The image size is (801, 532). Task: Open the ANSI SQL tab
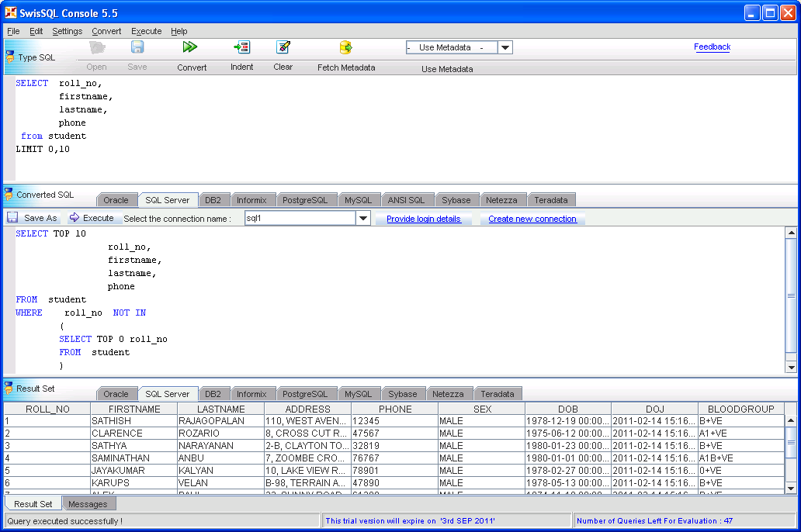[x=406, y=200]
